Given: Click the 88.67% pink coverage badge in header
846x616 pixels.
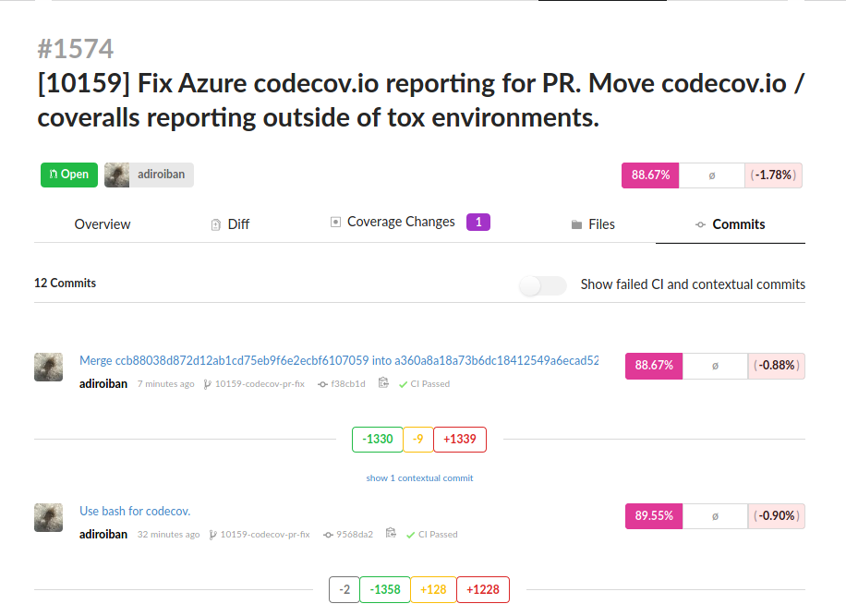Looking at the screenshot, I should pyautogui.click(x=650, y=175).
